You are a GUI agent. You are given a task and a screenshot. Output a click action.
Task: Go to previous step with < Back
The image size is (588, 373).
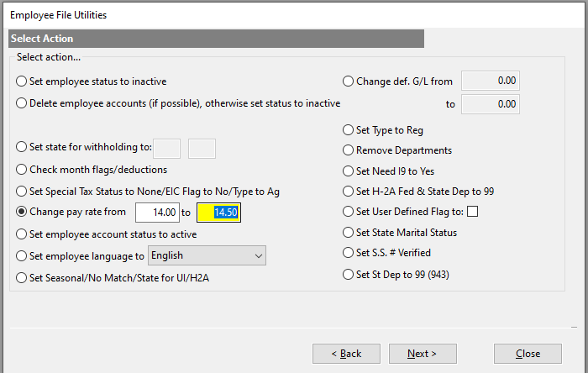pos(346,354)
